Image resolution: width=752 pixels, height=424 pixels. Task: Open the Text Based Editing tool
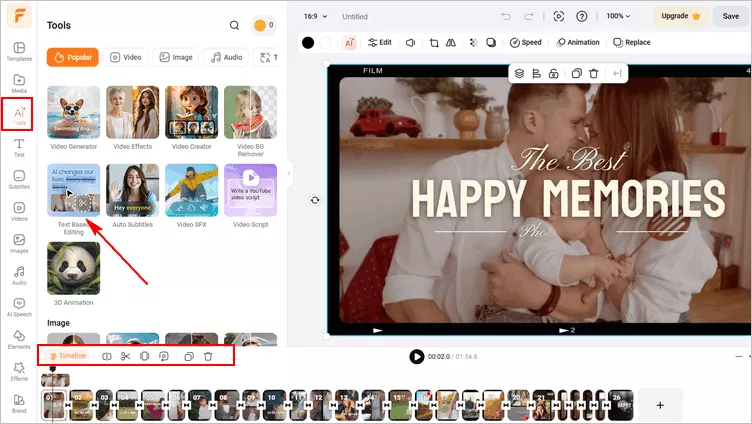point(73,200)
